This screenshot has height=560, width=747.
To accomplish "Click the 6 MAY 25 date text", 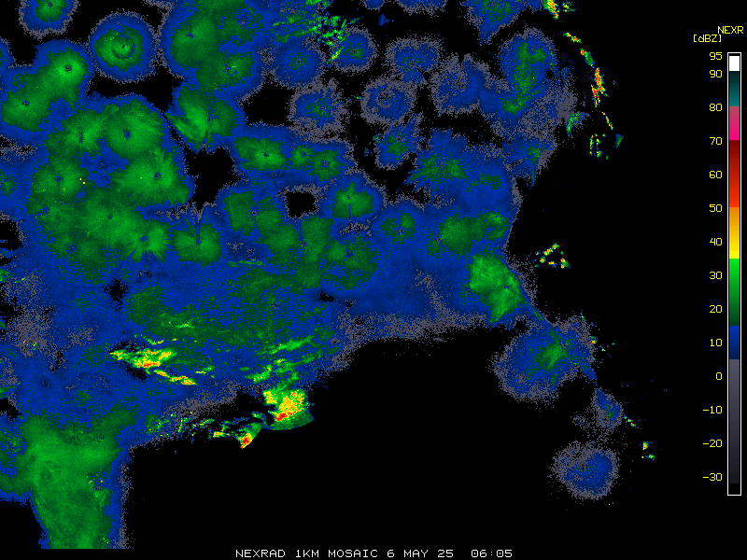I will pyautogui.click(x=419, y=553).
